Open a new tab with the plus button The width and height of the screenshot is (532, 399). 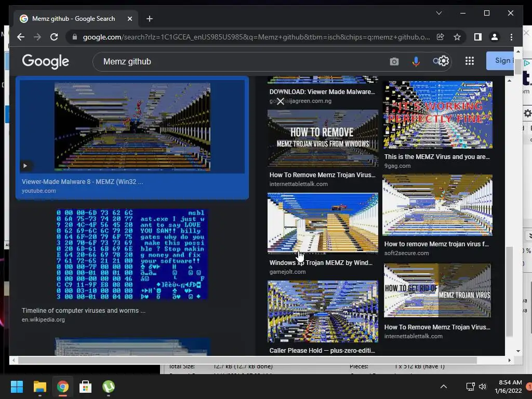[x=149, y=19]
